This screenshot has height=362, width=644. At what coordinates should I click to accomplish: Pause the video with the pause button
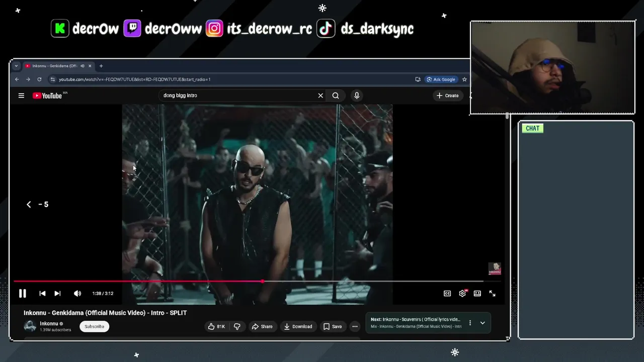coord(23,293)
